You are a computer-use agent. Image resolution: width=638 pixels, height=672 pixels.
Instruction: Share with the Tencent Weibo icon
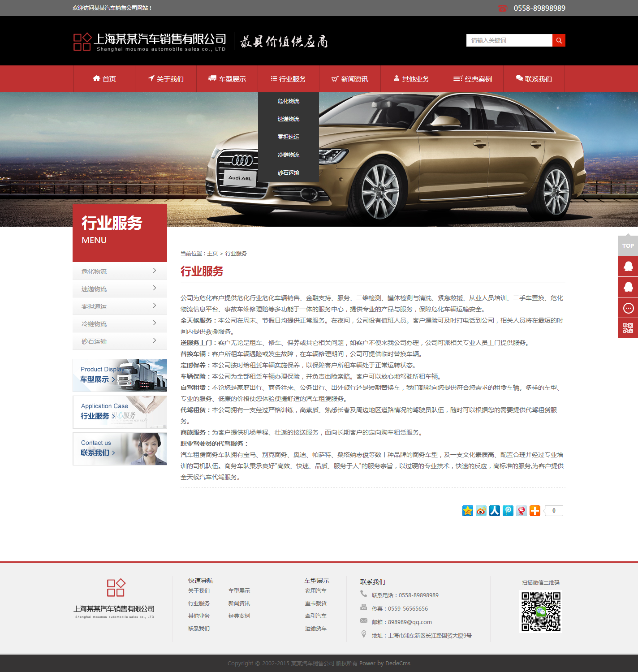[508, 511]
